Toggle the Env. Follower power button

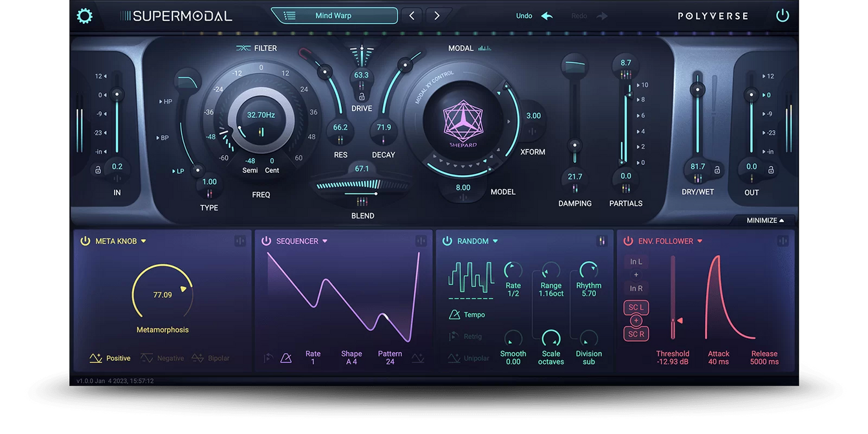[628, 241]
